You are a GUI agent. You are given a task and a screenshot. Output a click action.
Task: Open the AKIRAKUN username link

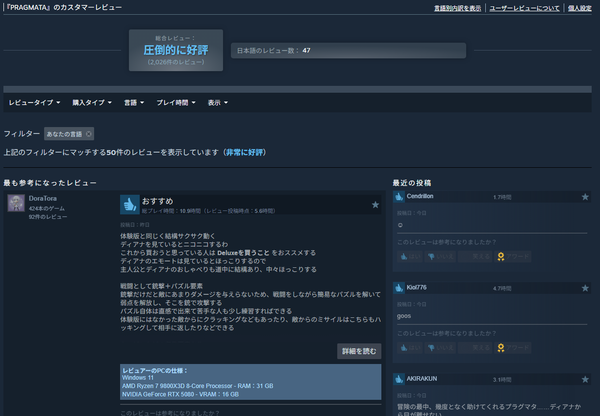tap(422, 378)
